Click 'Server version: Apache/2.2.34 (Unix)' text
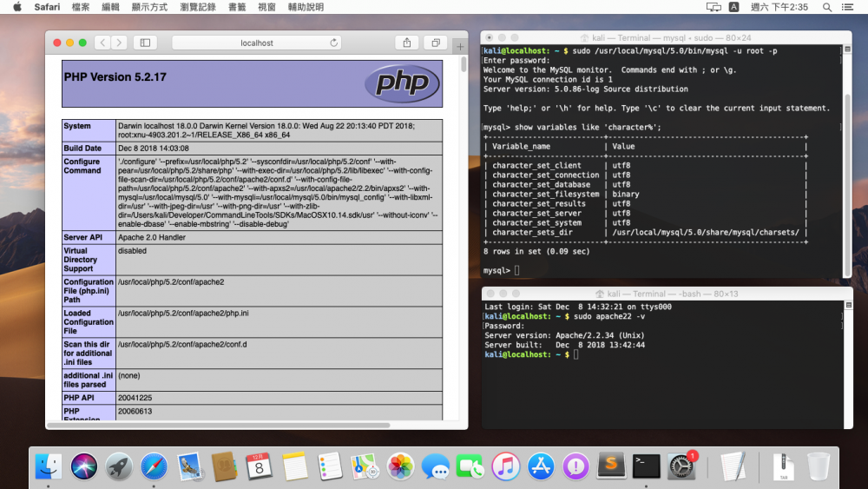The width and height of the screenshot is (868, 489). [x=564, y=335]
